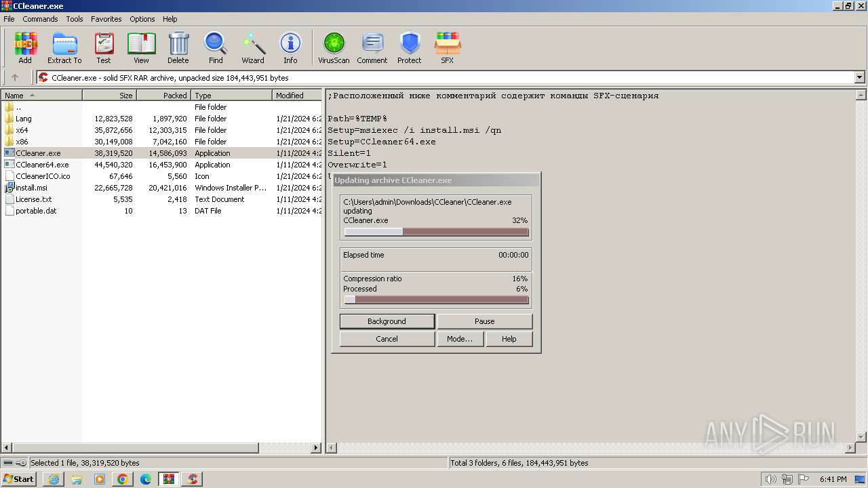Open the File menu
868x488 pixels.
coord(9,19)
